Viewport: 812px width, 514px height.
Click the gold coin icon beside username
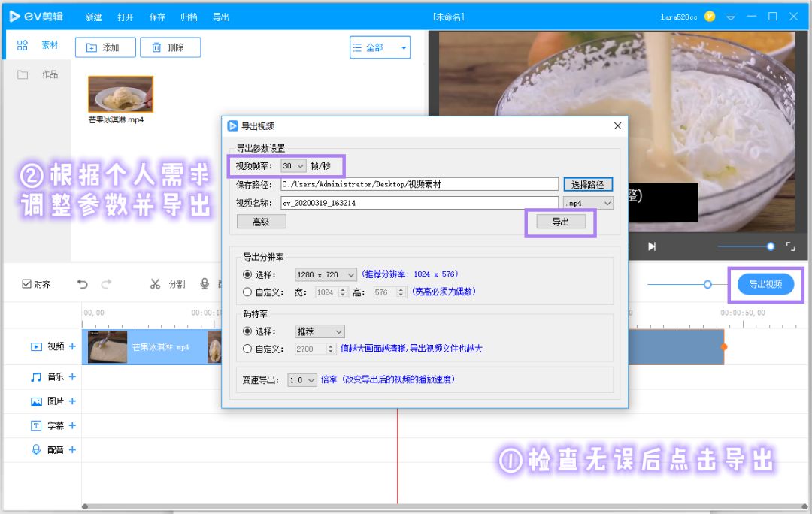click(710, 17)
